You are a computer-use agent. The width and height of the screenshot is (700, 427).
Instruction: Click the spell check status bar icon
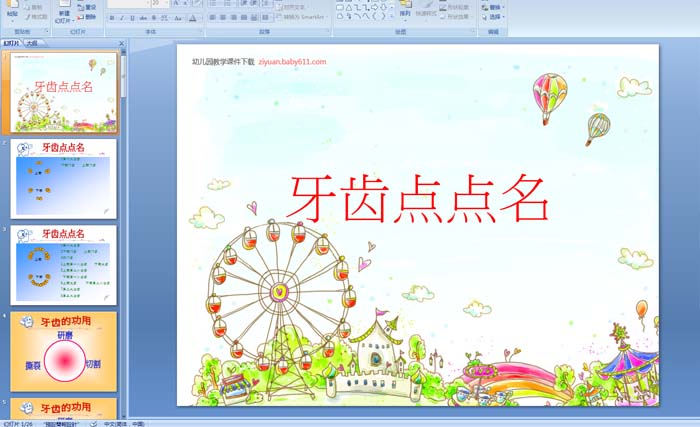[x=93, y=423]
